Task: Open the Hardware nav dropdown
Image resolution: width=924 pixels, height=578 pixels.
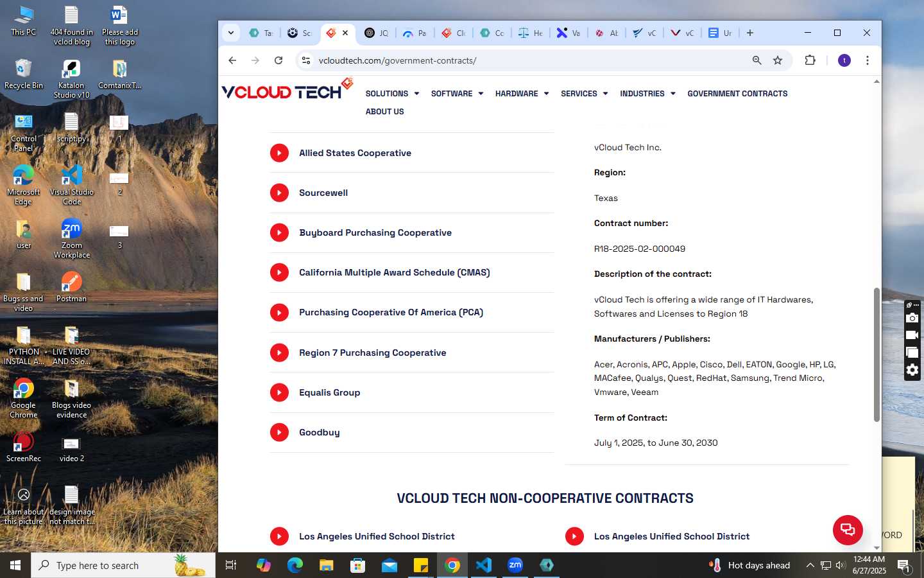Action: [522, 94]
